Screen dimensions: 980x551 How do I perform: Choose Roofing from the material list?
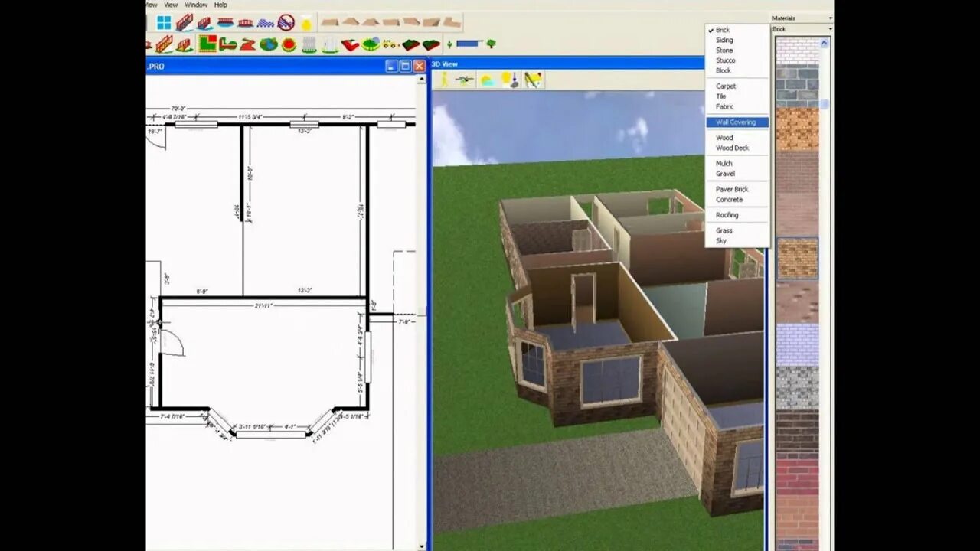pyautogui.click(x=727, y=215)
